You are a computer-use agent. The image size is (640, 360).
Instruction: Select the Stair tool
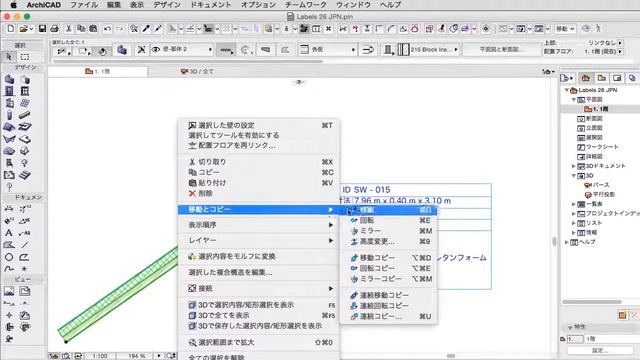25,176
